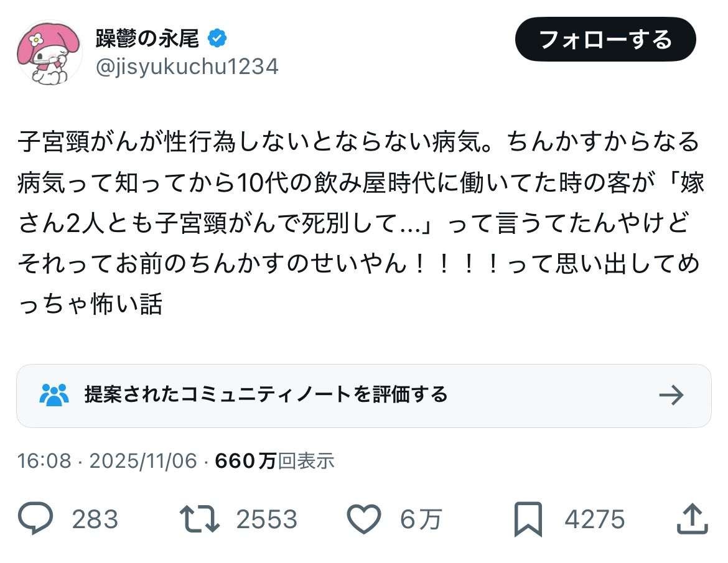The width and height of the screenshot is (728, 563).
Task: Click the 6万 likes count
Action: tap(420, 519)
